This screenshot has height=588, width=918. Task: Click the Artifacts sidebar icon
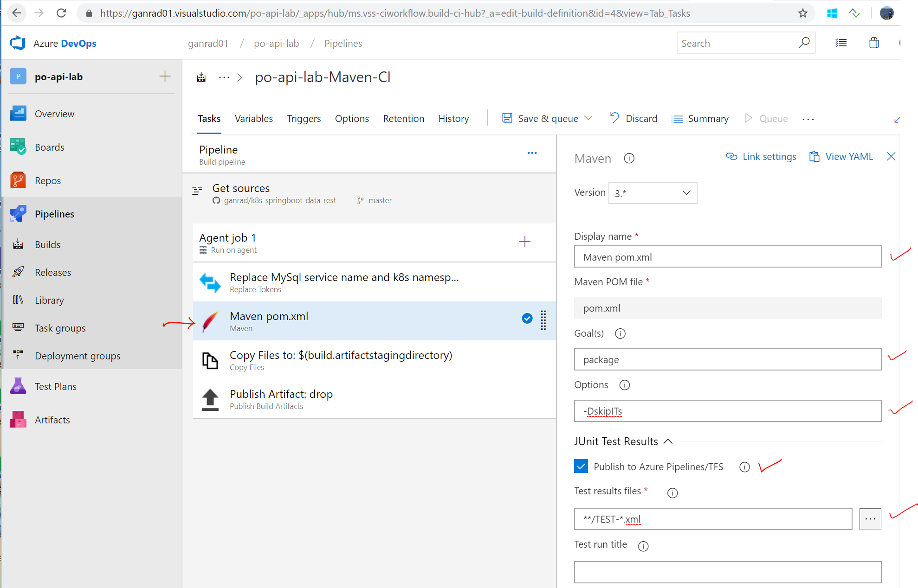(18, 420)
